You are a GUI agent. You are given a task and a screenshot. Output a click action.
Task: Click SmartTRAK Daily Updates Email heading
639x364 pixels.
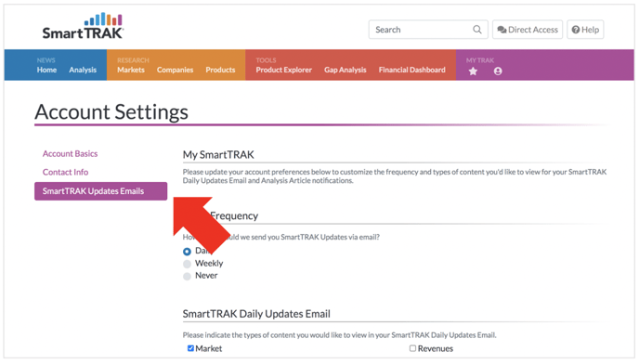point(256,314)
